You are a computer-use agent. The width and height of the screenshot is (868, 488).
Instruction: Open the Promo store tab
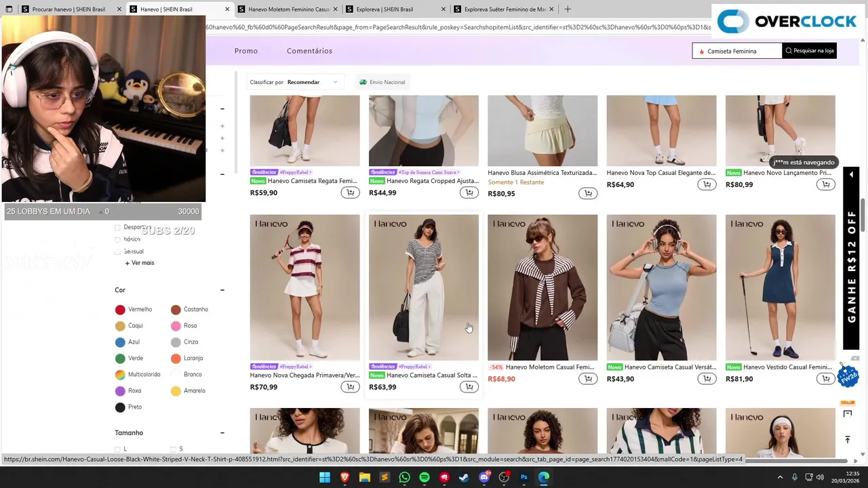(x=246, y=51)
